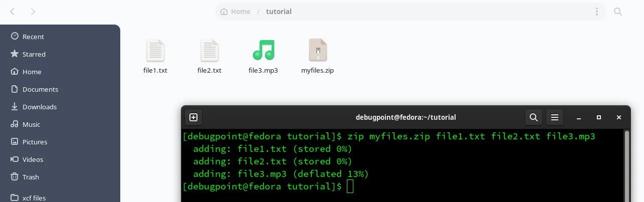Select the file2.txt document icon

[x=209, y=51]
